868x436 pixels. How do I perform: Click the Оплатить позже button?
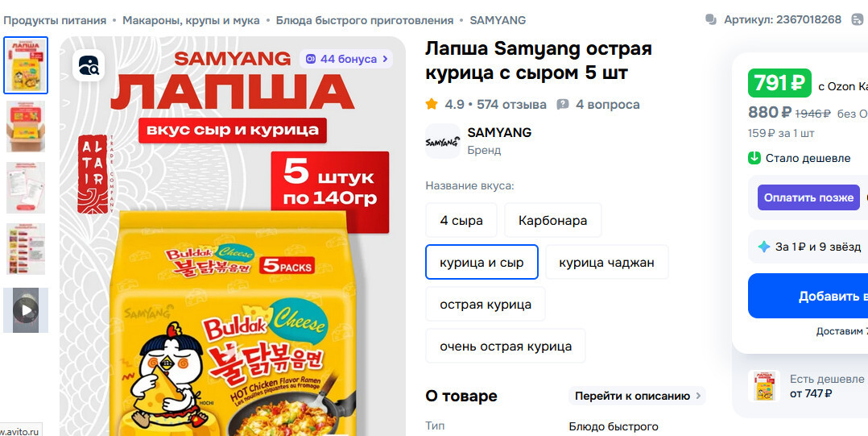pyautogui.click(x=808, y=197)
